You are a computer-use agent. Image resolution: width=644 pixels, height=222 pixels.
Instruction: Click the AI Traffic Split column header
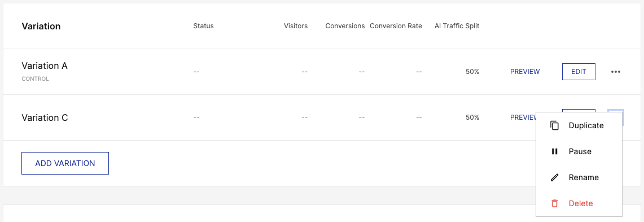(457, 26)
